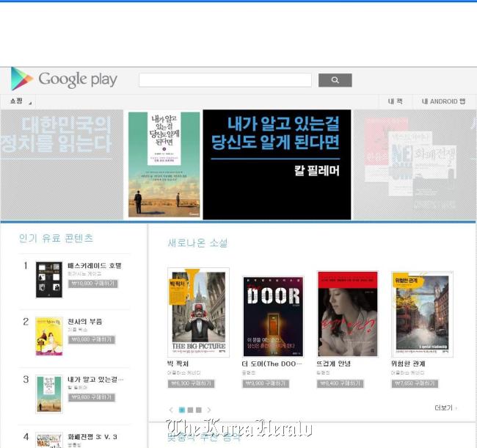Select the first carousel page dot
The height and width of the screenshot is (448, 477).
pos(182,410)
